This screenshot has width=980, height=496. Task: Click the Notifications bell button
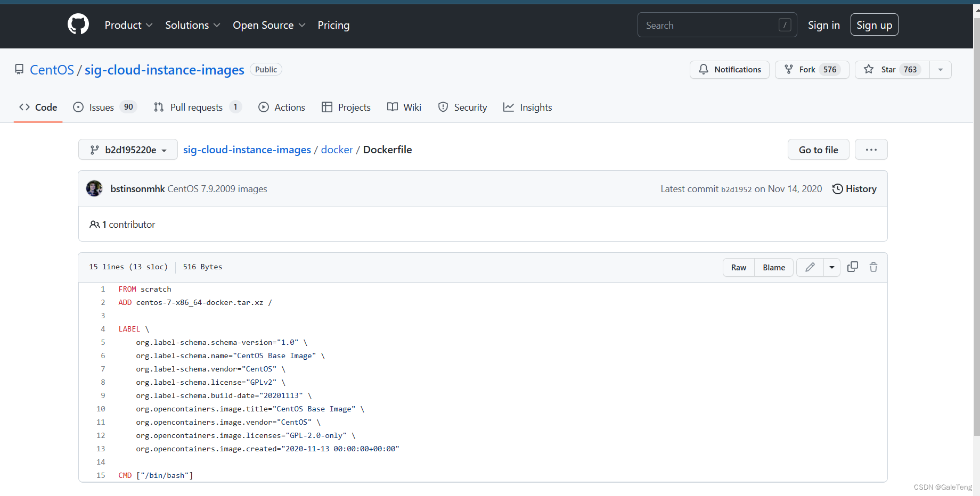point(729,70)
